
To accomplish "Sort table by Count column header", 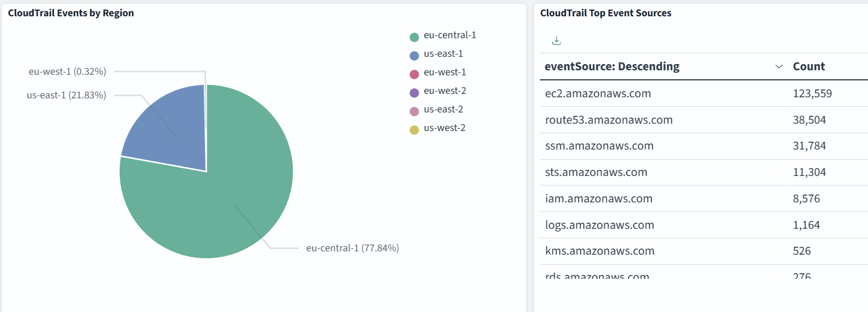I will [x=808, y=67].
